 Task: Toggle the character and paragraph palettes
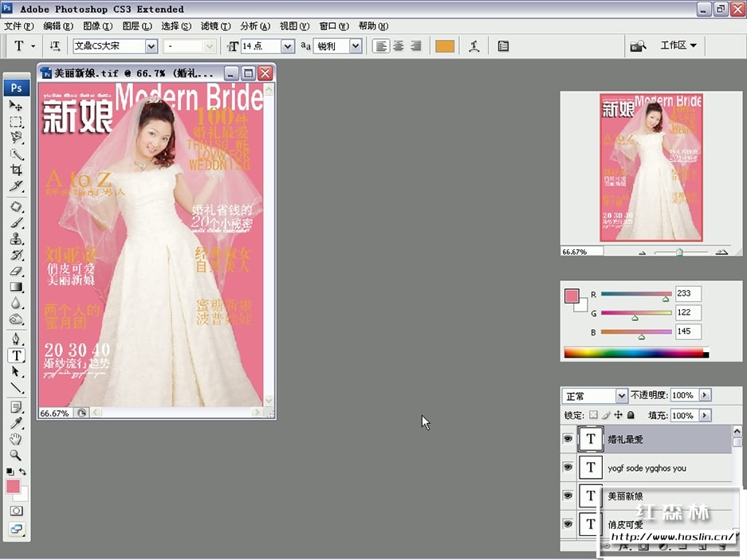point(503,46)
